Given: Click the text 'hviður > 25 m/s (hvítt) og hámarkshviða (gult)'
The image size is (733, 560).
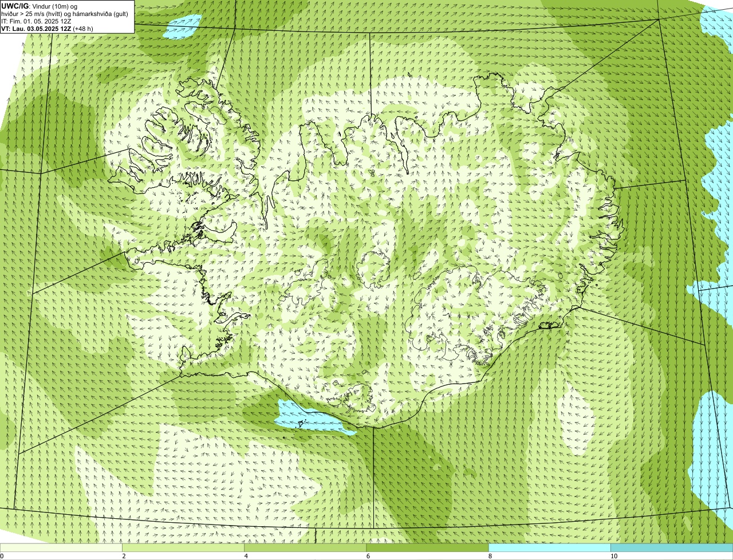Looking at the screenshot, I should pos(66,14).
